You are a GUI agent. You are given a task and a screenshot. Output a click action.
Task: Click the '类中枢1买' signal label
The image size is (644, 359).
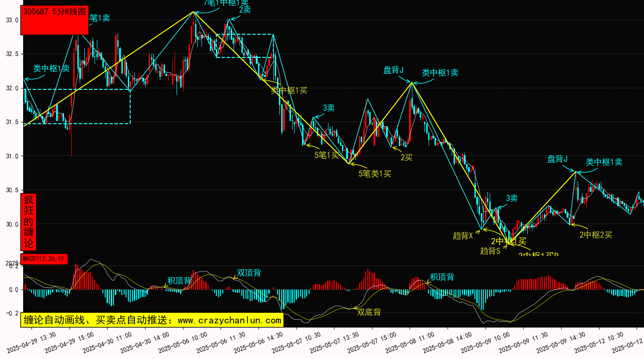289,90
